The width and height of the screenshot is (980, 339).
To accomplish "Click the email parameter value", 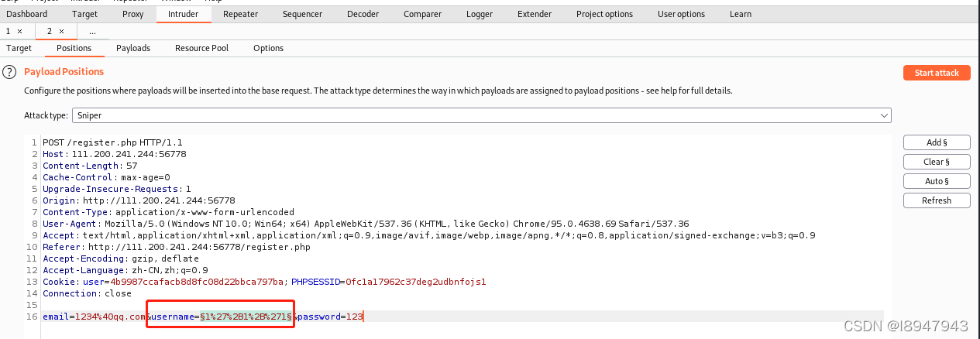I will tap(111, 317).
